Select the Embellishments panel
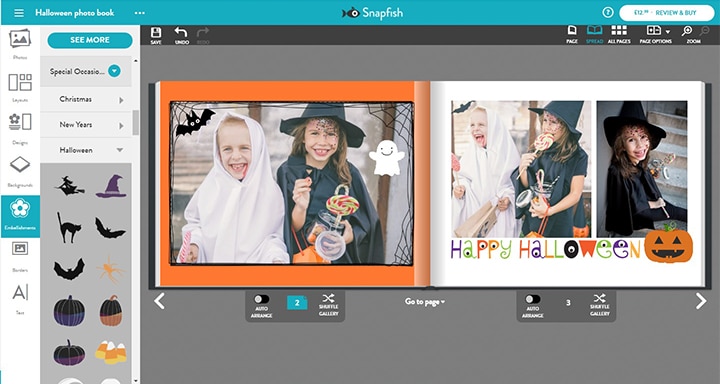 20,216
